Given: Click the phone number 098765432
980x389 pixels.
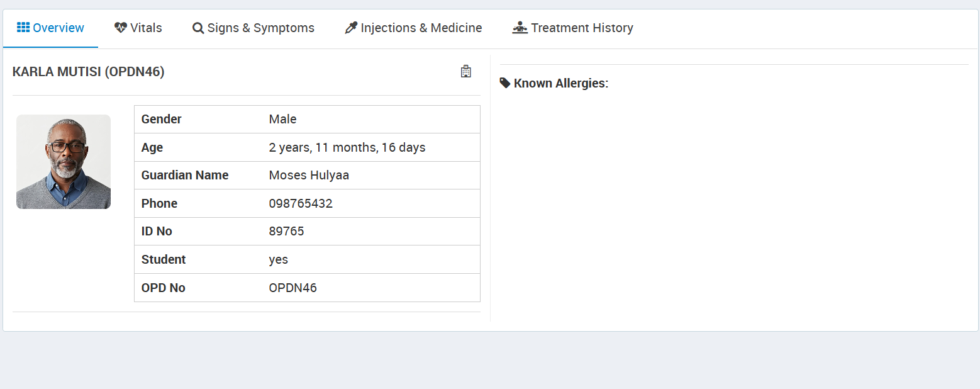Looking at the screenshot, I should [301, 203].
